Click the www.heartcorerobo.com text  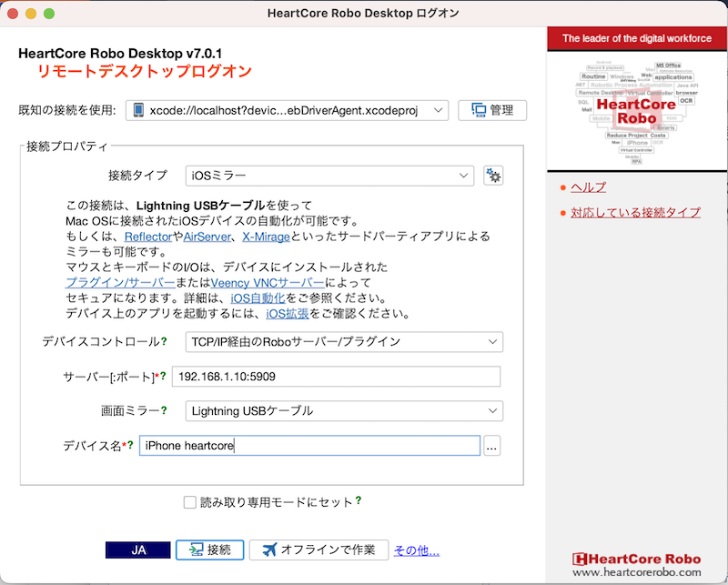coord(636,572)
